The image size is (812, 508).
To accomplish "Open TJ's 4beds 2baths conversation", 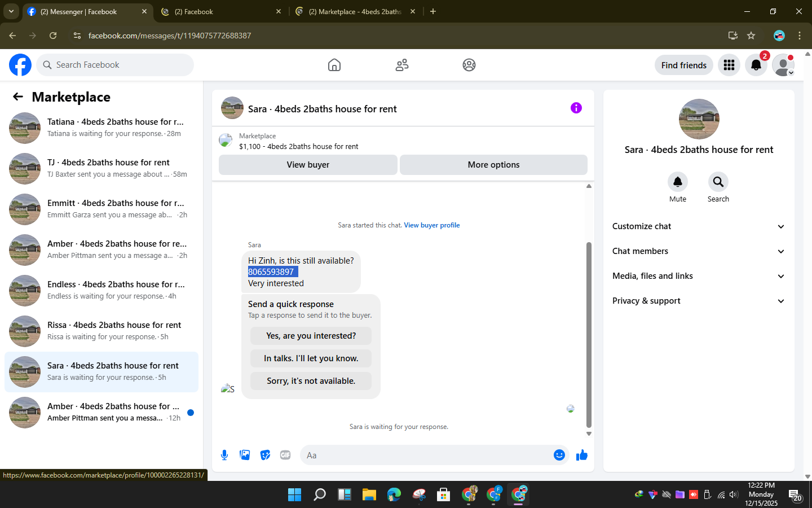I will pos(101,169).
